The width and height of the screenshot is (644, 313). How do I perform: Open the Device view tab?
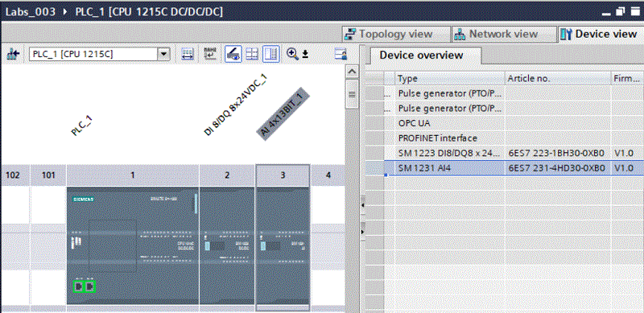point(600,34)
